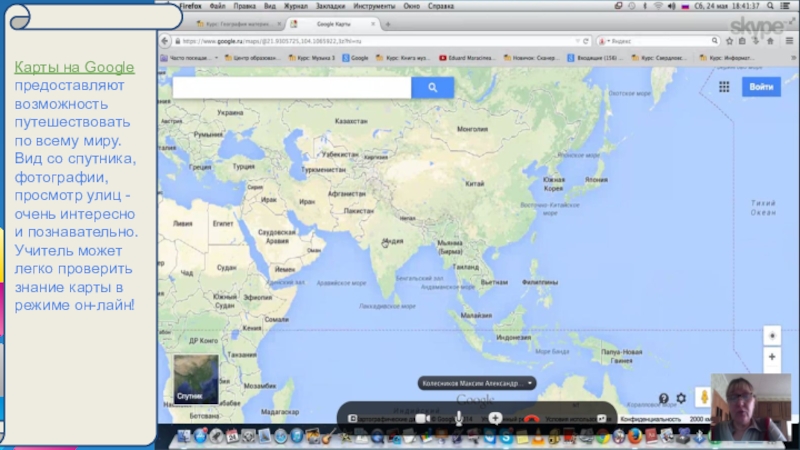Click the Конфиденциальность footer link
800x450 pixels.
(x=651, y=419)
